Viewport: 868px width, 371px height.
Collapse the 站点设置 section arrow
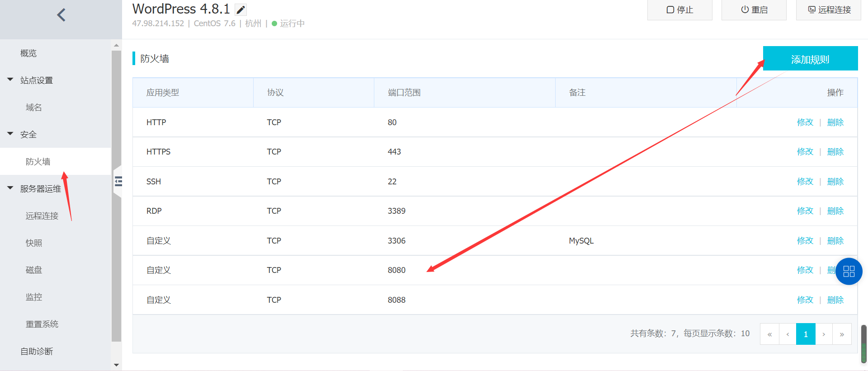[10, 80]
